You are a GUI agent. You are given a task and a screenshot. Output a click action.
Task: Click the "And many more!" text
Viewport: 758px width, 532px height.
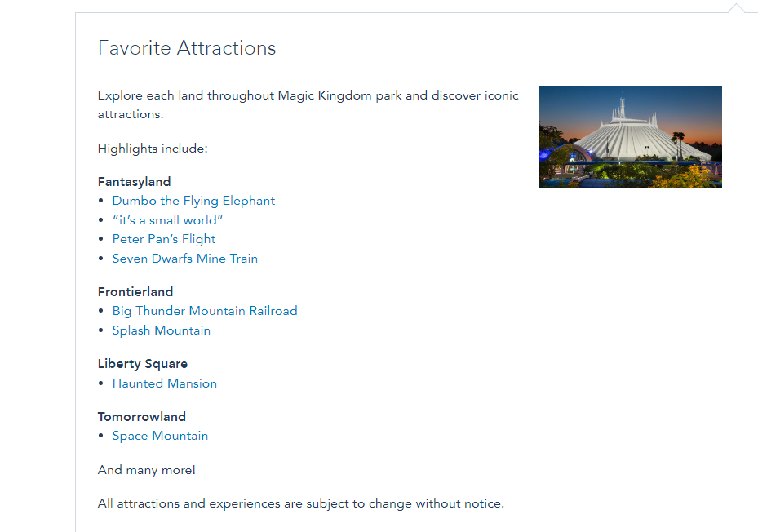coord(147,470)
